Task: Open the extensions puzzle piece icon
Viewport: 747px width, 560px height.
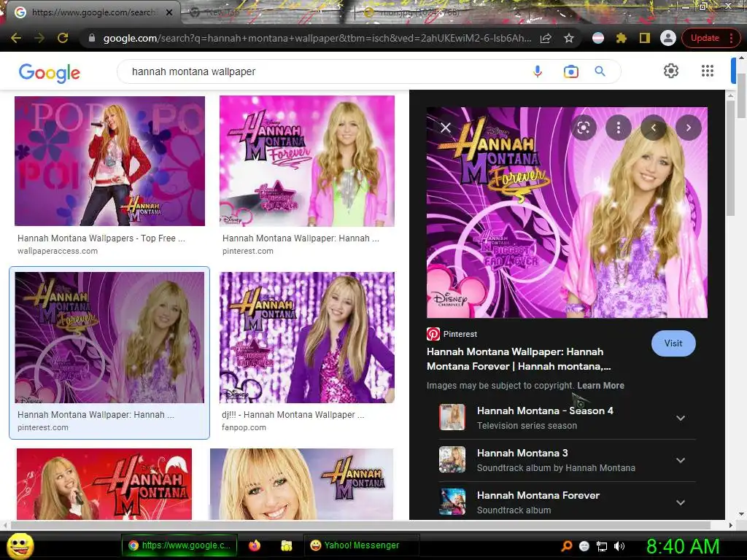Action: tap(622, 38)
